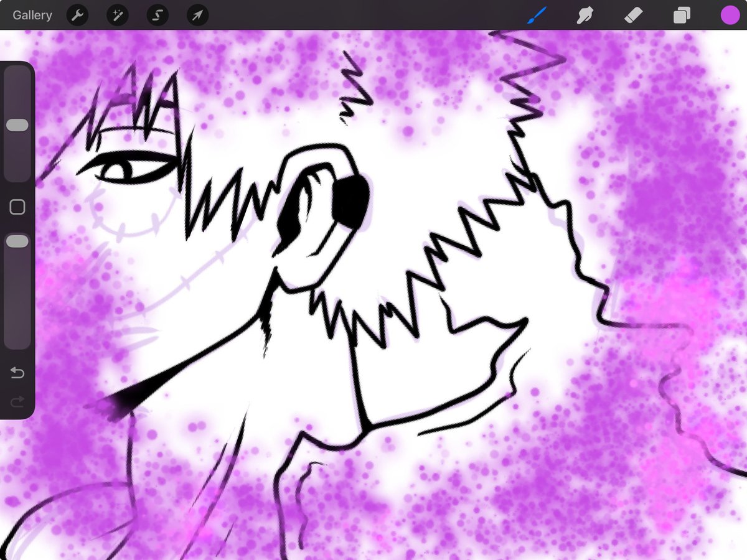The image size is (747, 560).
Task: Select the Smudge tool
Action: pyautogui.click(x=585, y=15)
